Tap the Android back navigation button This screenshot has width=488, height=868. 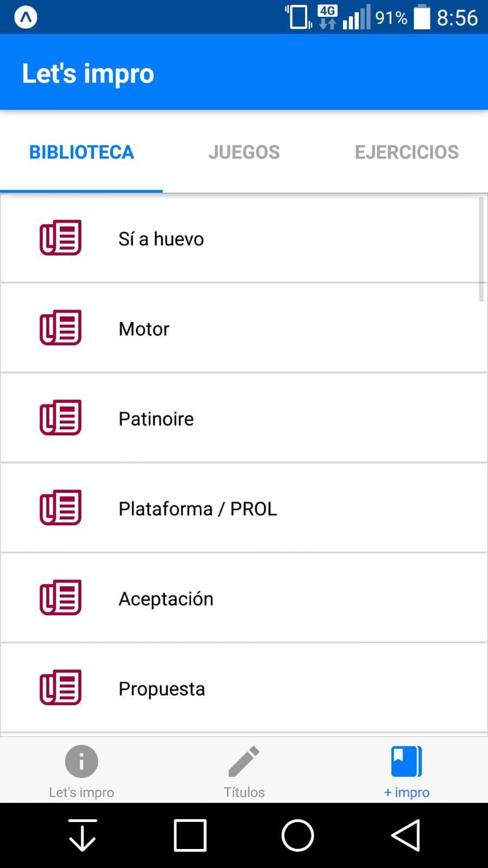[x=406, y=835]
